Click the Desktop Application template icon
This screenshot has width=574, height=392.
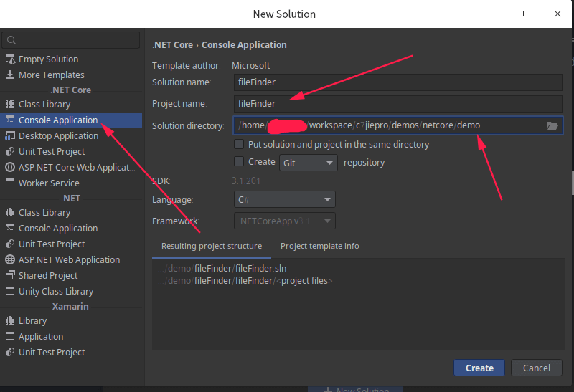click(x=10, y=136)
